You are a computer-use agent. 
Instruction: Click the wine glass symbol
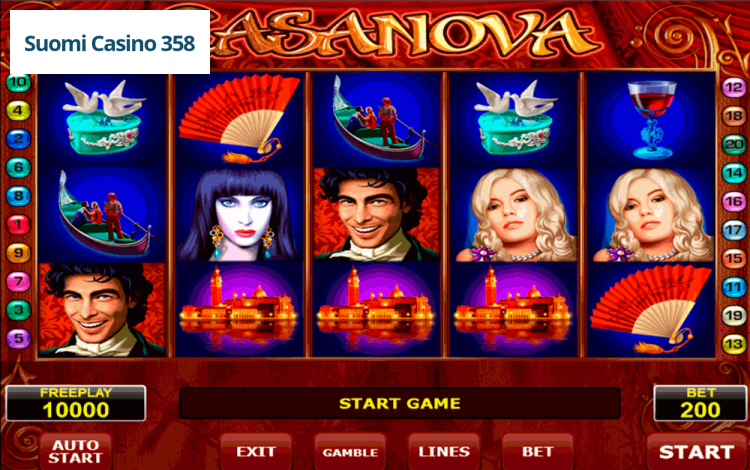coord(651,120)
